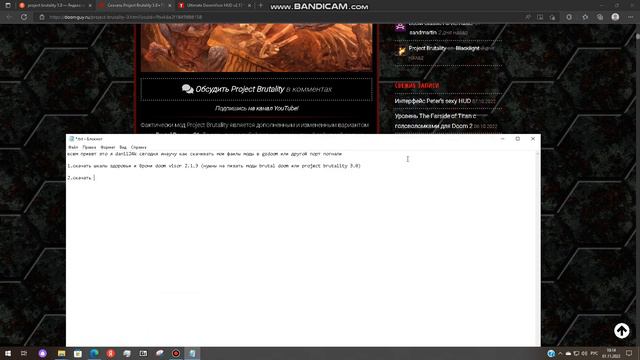Follow the 'Подпишись на канал YouTube!' link
Image resolution: width=640 pixels, height=360 pixels.
257,108
